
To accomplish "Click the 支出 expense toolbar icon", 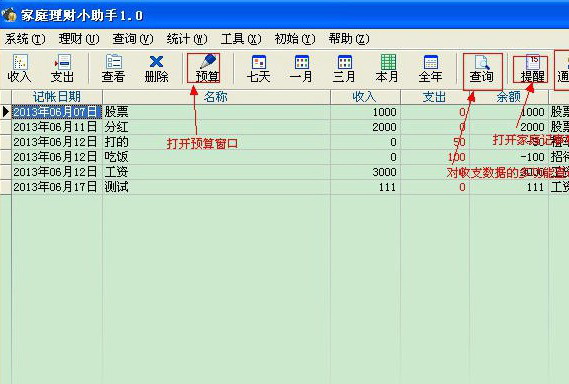I will coord(62,69).
